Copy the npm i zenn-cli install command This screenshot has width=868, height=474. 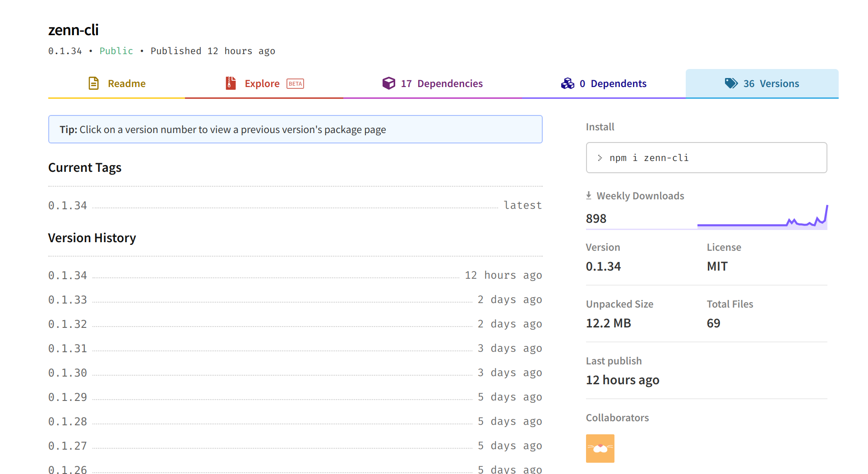[x=706, y=158]
